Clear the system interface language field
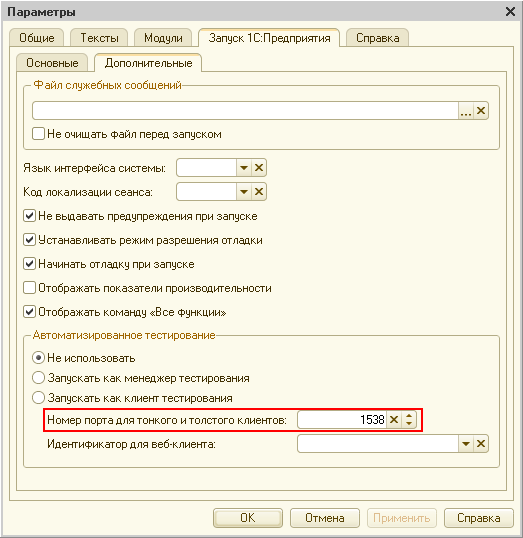This screenshot has width=523, height=538. pyautogui.click(x=259, y=168)
